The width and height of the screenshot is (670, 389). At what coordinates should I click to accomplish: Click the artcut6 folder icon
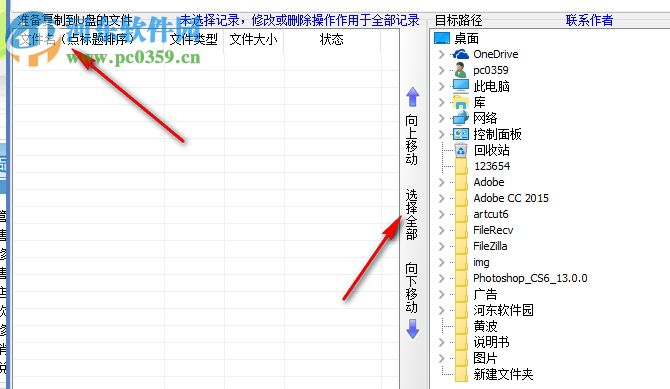coord(461,214)
